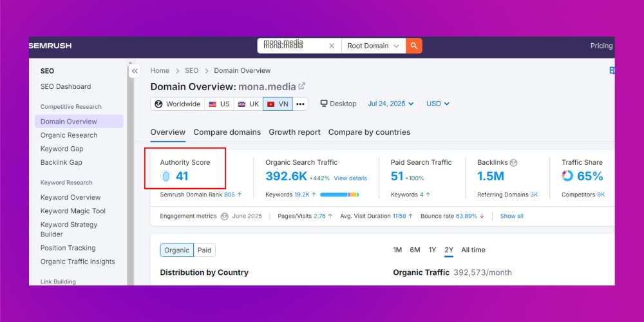Select the UK database
The width and height of the screenshot is (644, 322).
pos(249,104)
